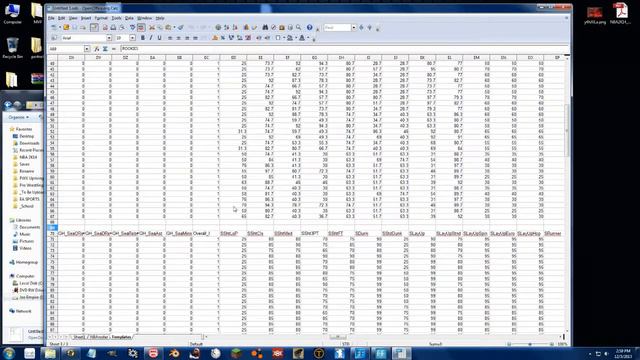Click the horizontal scrollbar thumb
The height and width of the screenshot is (360, 640).
click(x=338, y=337)
